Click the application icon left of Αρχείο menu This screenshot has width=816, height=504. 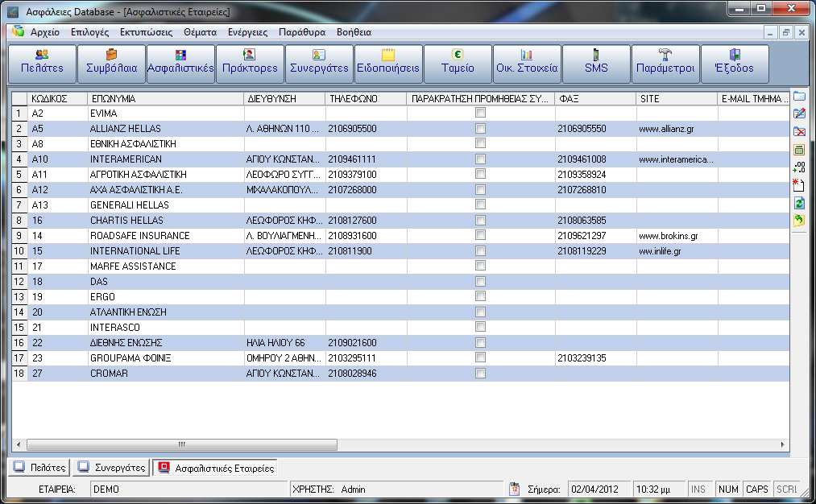click(19, 31)
